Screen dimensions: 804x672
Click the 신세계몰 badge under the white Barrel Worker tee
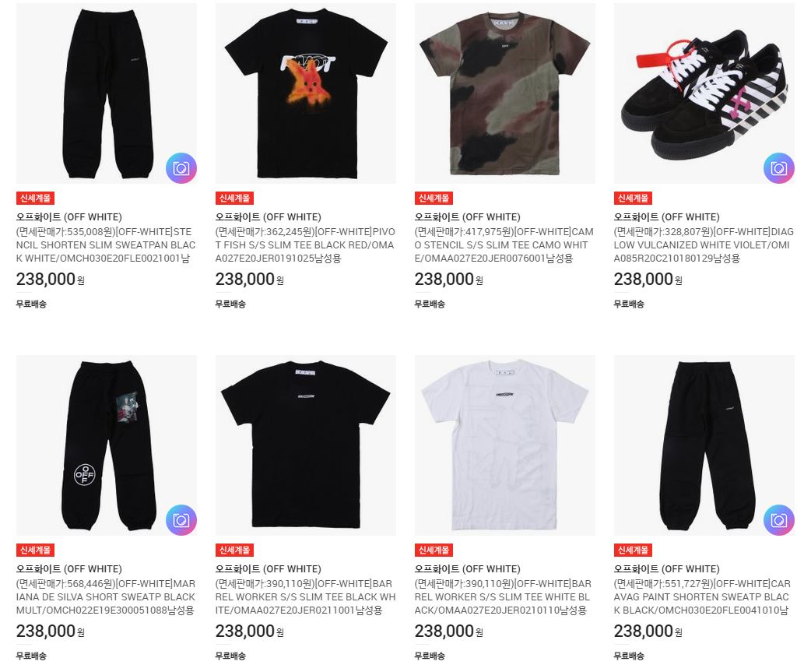[x=434, y=550]
